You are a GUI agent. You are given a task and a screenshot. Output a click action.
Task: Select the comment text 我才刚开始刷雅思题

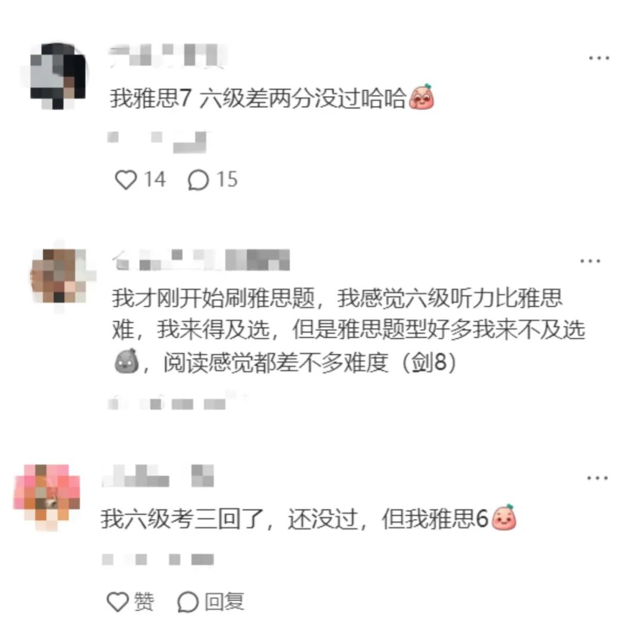click(x=213, y=298)
